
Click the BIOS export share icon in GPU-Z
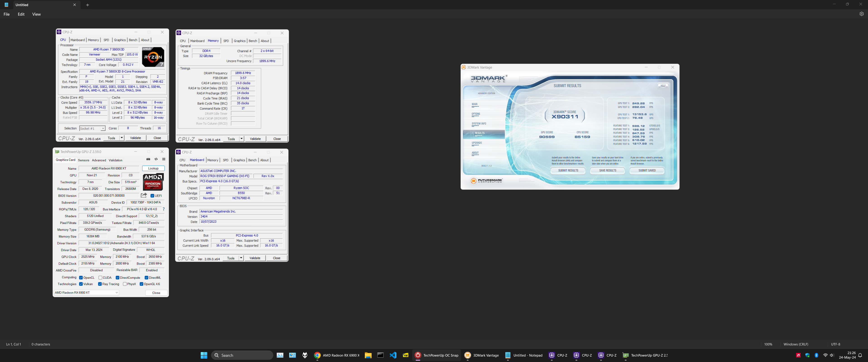(x=144, y=195)
